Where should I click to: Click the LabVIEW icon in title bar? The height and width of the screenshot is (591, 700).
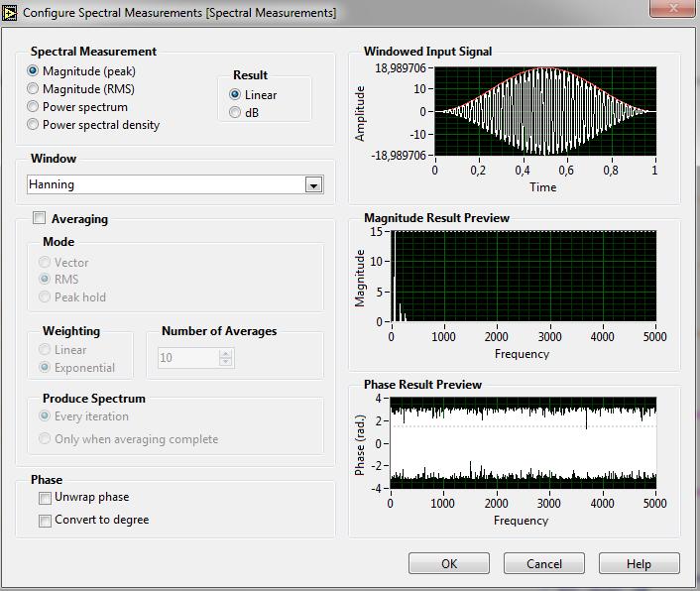coord(9,13)
